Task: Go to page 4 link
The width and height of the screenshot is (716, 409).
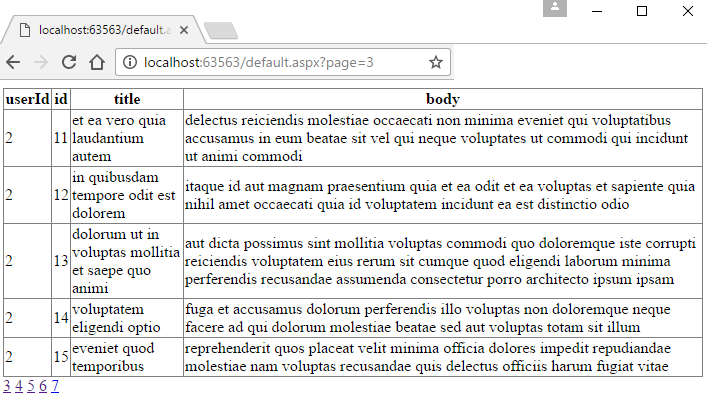Action: click(19, 386)
